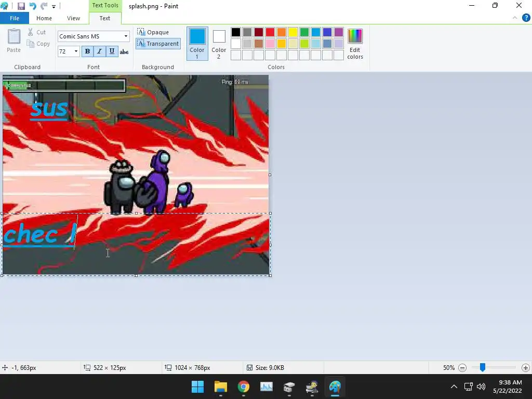This screenshot has height=399, width=532.
Task: Toggle Underline formatting
Action: tap(112, 51)
